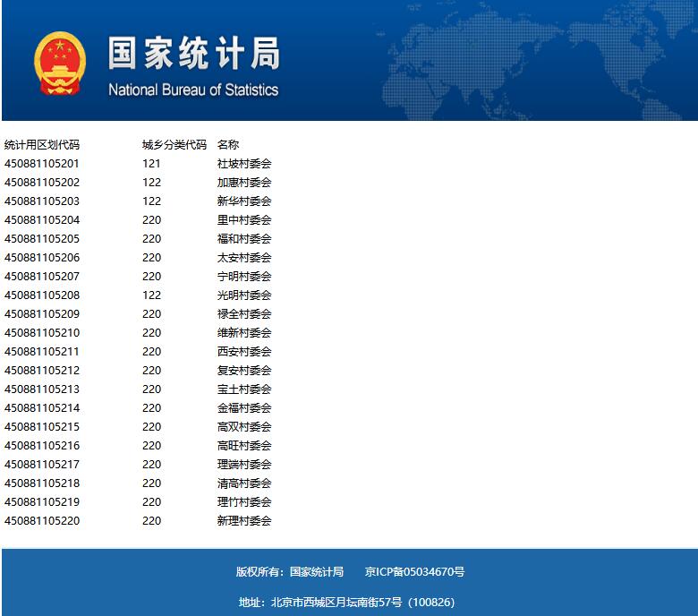Select code 450881105201
The image size is (698, 616).
[42, 164]
